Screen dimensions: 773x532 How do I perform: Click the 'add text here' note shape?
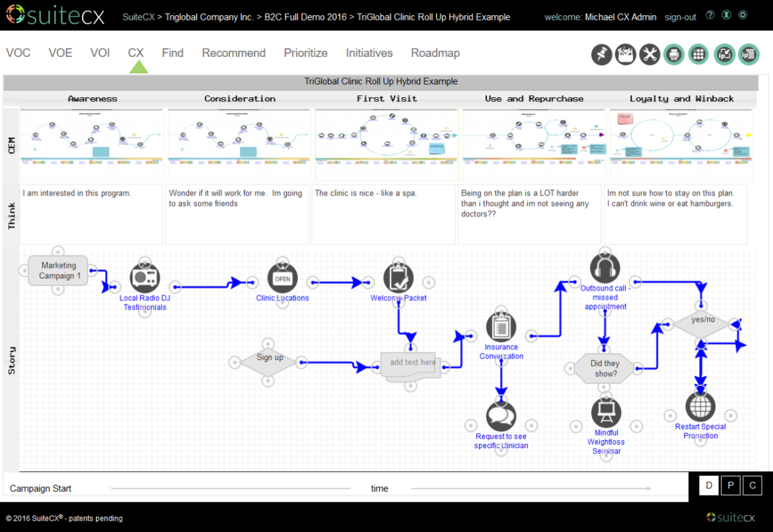(x=411, y=363)
